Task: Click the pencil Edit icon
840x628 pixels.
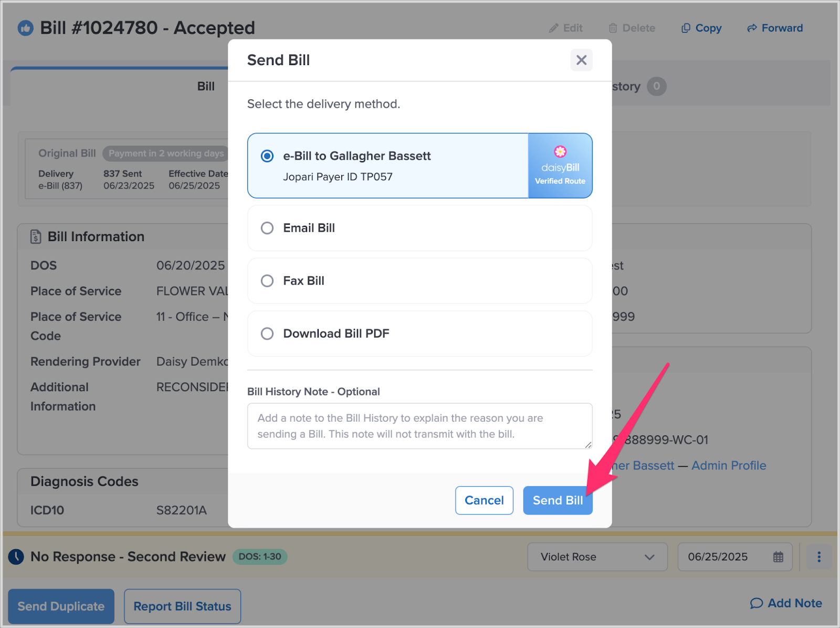Action: click(x=553, y=28)
